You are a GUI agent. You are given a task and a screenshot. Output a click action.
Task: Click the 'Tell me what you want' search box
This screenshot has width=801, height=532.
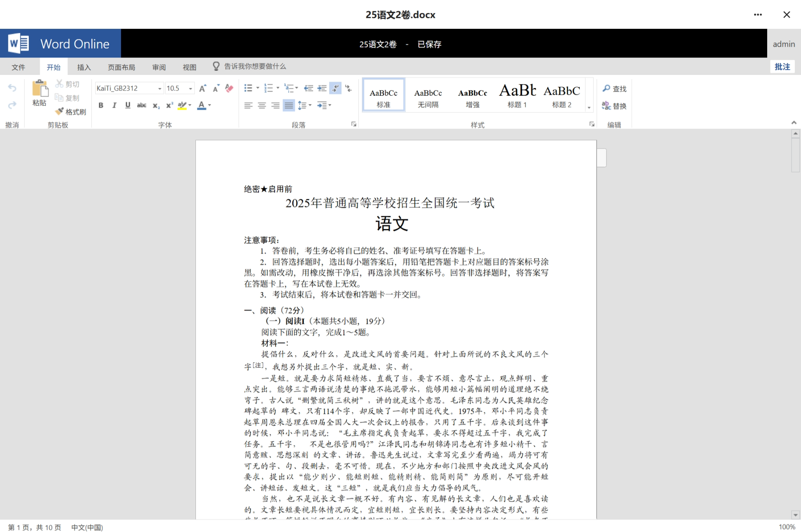255,66
